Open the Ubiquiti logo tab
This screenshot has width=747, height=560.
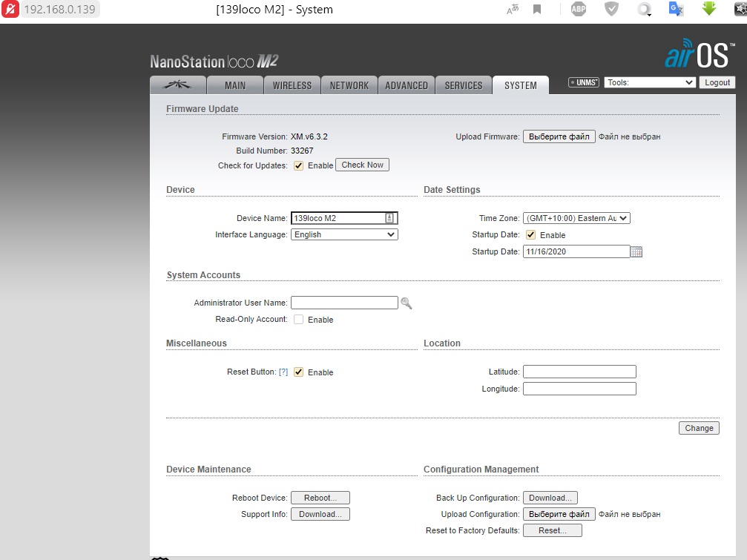[x=178, y=85]
